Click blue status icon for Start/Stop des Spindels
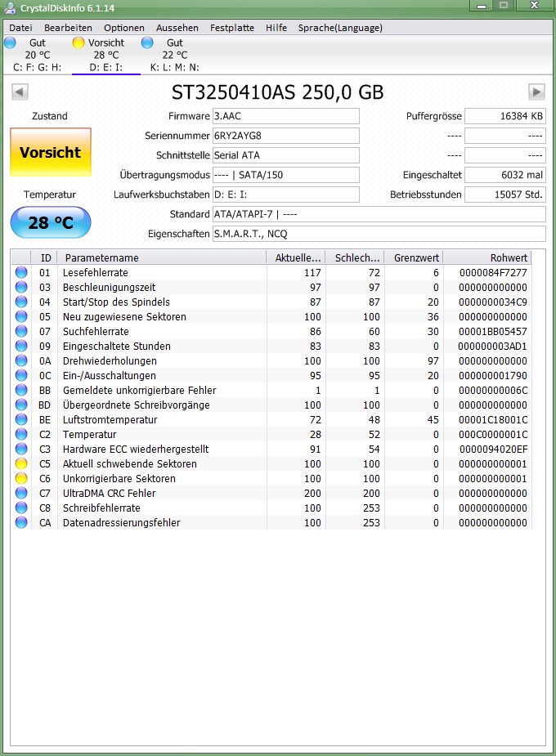Viewport: 556px width, 756px height. [x=21, y=302]
